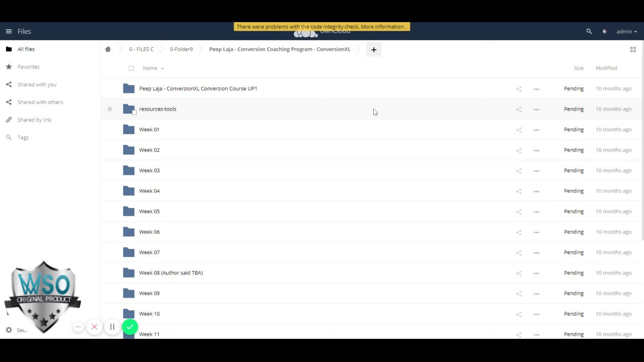Go to home folder breadcrumb icon
The width and height of the screenshot is (644, 362).
click(x=108, y=49)
